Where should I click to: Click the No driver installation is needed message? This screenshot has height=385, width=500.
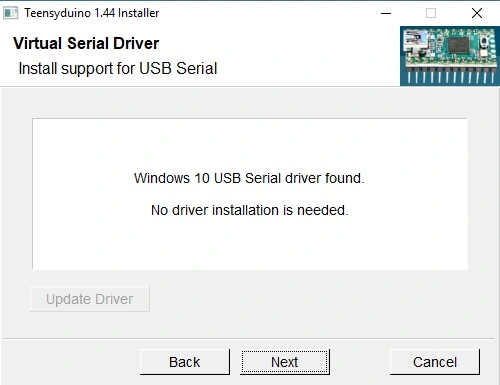pos(250,210)
